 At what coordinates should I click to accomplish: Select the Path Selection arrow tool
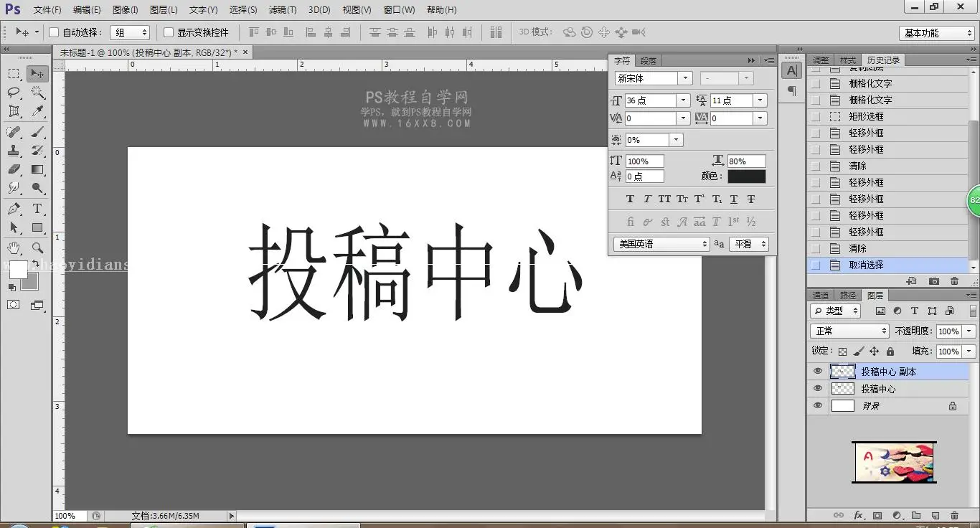[14, 227]
